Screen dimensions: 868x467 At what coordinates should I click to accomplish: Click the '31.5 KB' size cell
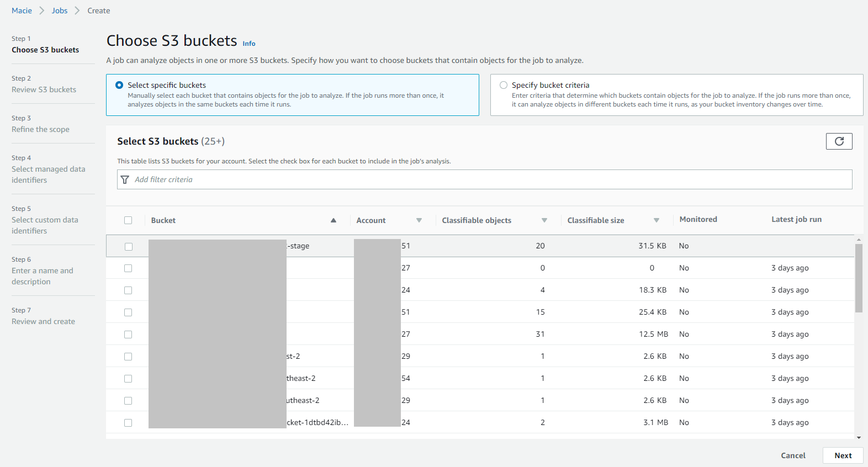652,246
